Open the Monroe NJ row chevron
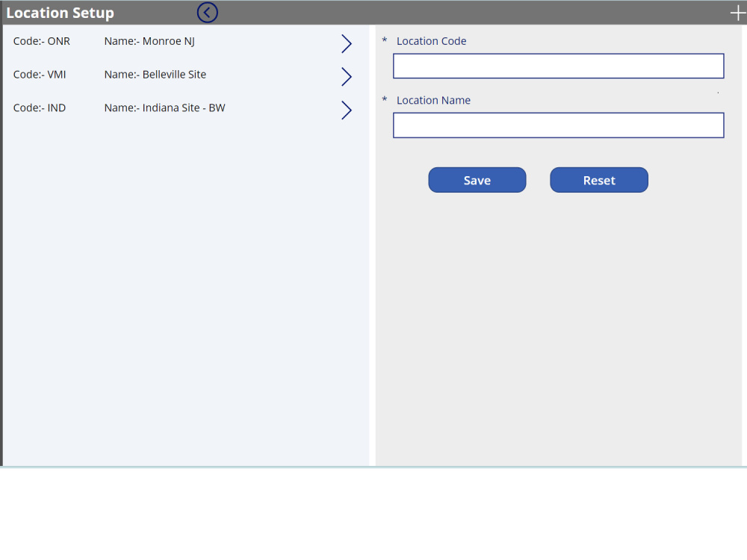 pos(347,43)
